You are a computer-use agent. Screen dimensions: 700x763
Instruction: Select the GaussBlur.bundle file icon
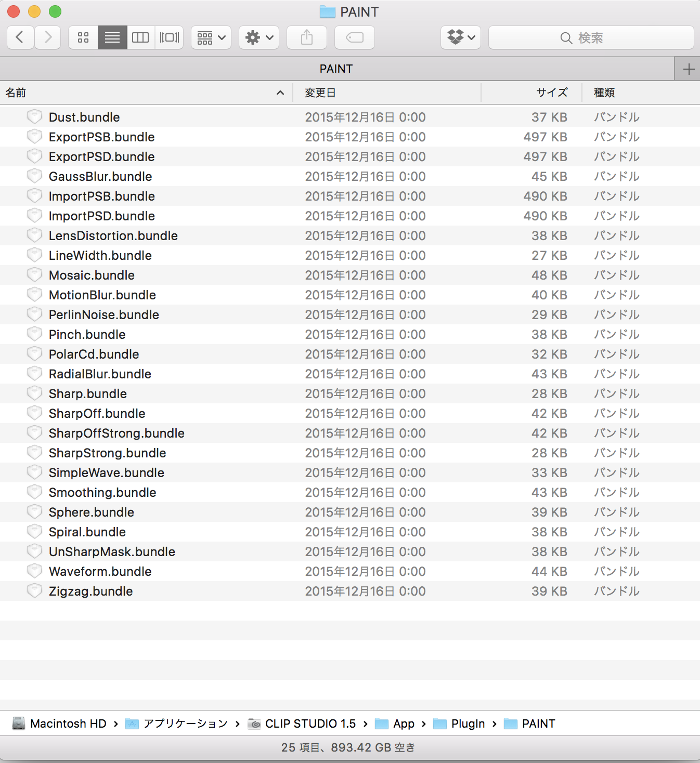coord(34,176)
